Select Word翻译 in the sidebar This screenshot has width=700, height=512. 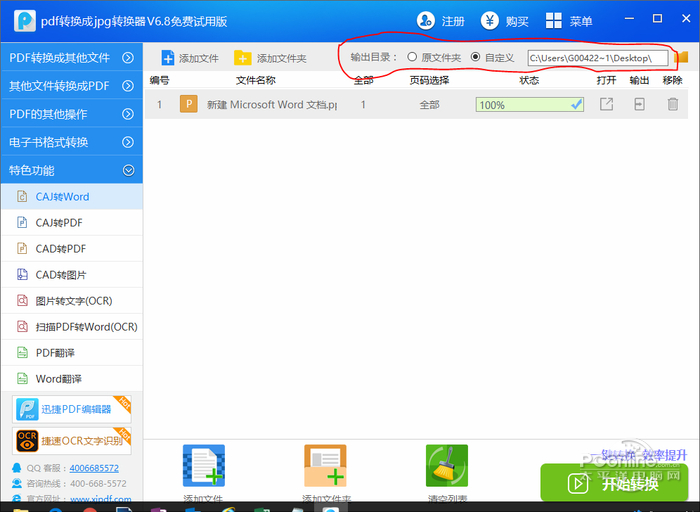click(x=72, y=379)
